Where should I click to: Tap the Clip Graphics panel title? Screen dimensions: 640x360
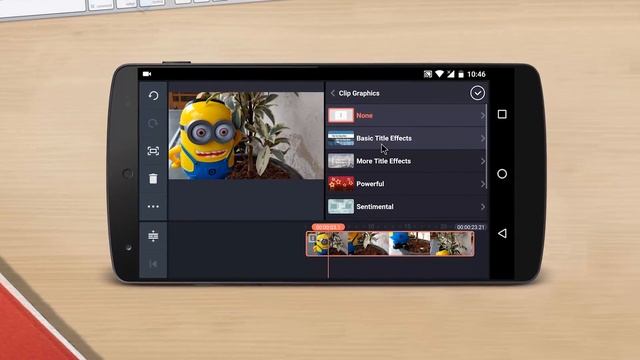[359, 93]
